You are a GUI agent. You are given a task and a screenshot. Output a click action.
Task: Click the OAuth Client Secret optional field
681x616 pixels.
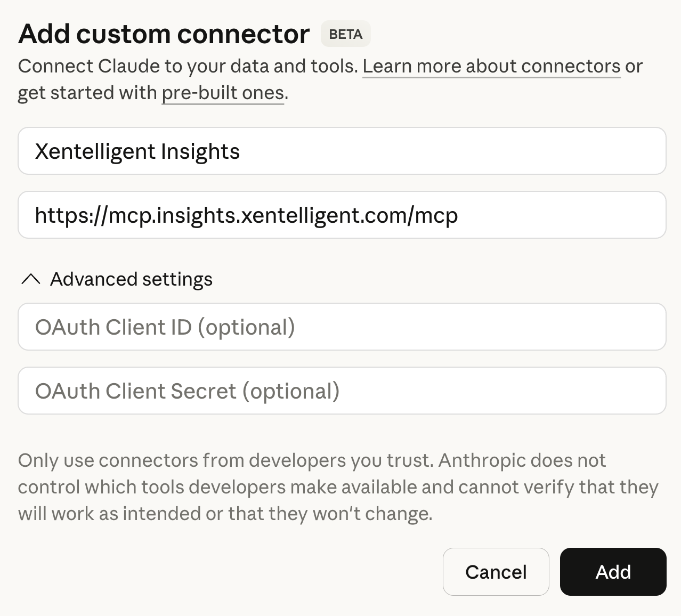[x=341, y=391]
